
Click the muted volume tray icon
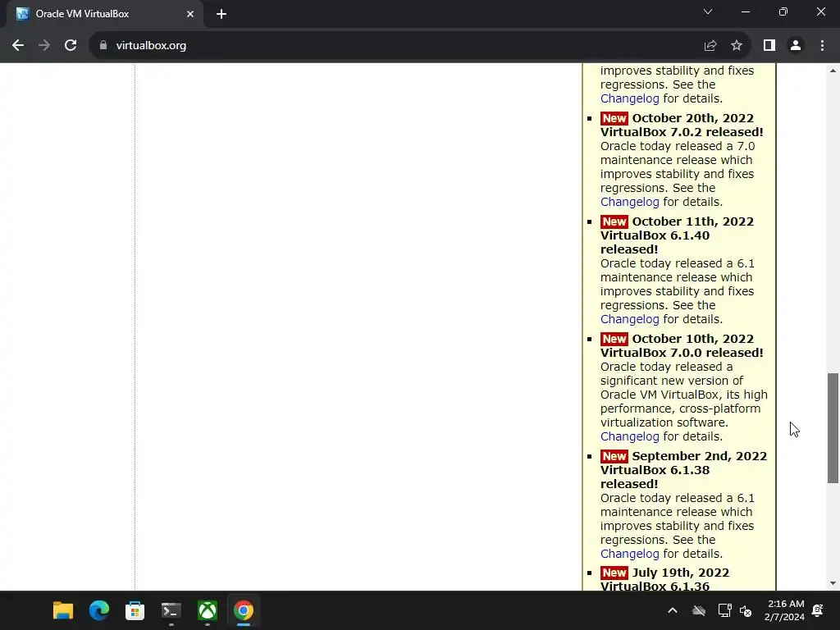(x=746, y=610)
